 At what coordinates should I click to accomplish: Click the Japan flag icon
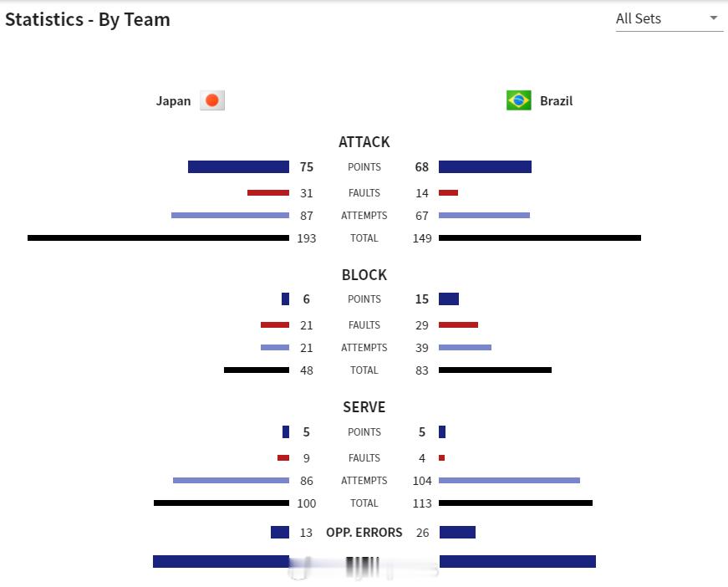coord(212,100)
